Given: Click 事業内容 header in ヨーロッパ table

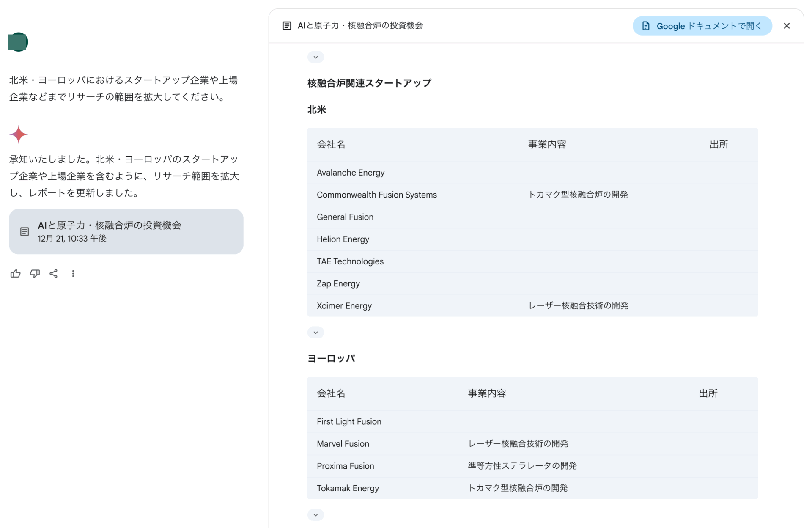Looking at the screenshot, I should (487, 393).
